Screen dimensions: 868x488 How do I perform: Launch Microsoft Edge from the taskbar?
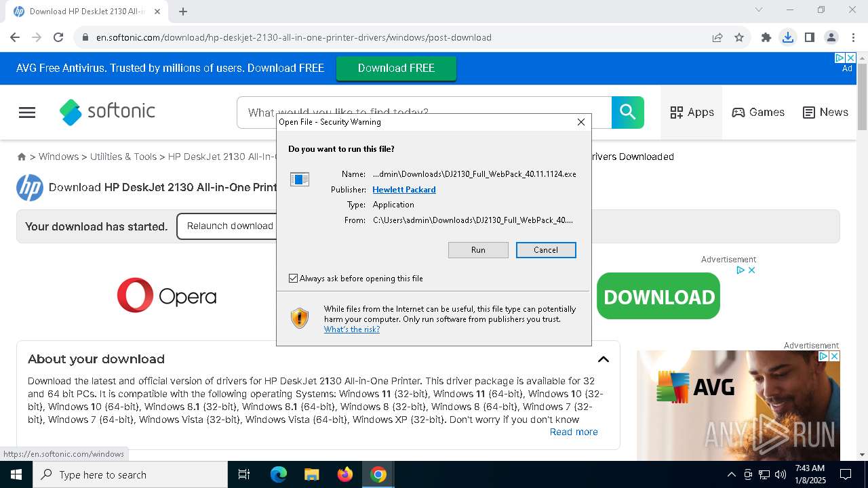pyautogui.click(x=279, y=474)
